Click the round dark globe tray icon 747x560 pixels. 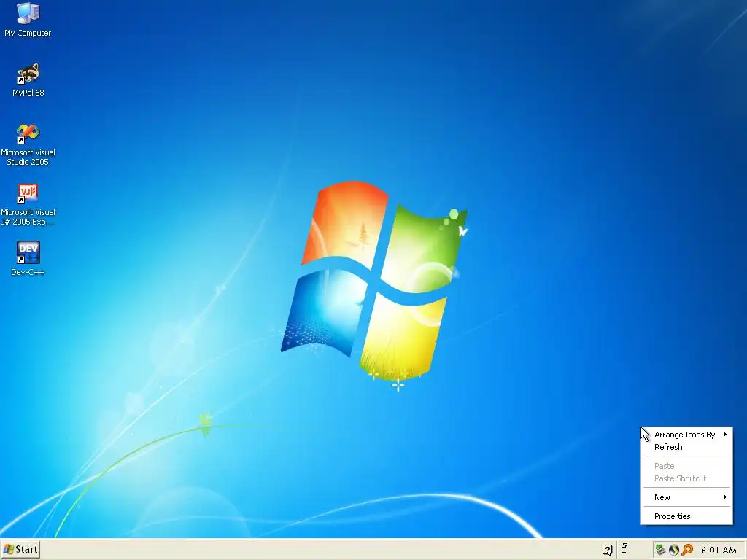pyautogui.click(x=673, y=550)
